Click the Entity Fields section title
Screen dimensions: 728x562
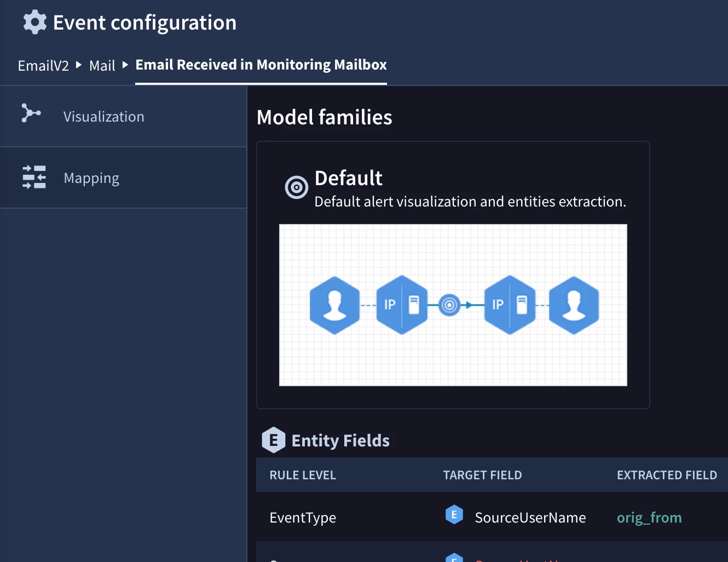(340, 440)
